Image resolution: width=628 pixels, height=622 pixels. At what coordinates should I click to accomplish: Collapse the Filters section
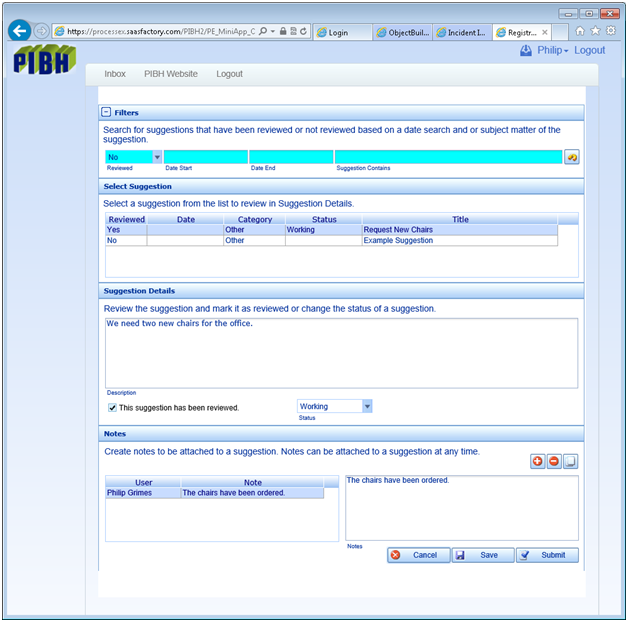pos(106,112)
